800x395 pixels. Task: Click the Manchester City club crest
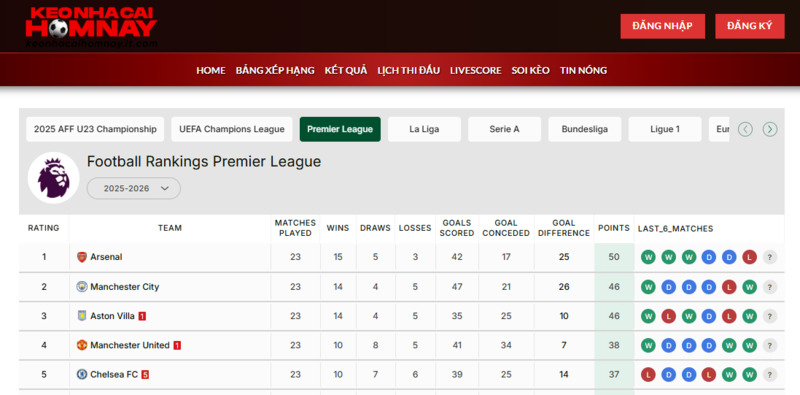coord(82,287)
